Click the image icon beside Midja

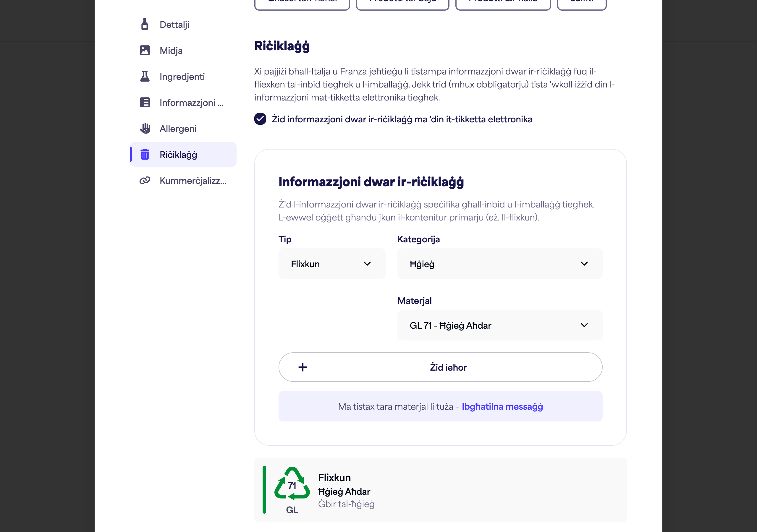click(144, 50)
